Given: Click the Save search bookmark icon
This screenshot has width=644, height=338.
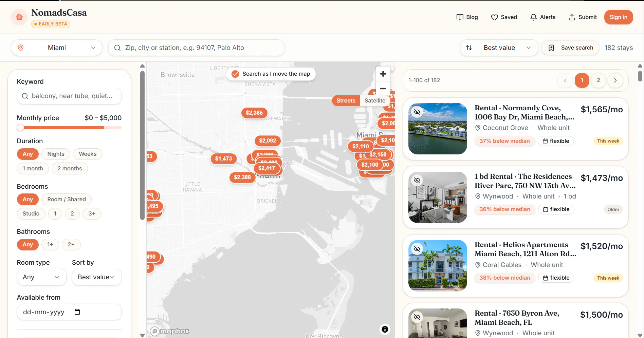Looking at the screenshot, I should pos(551,48).
